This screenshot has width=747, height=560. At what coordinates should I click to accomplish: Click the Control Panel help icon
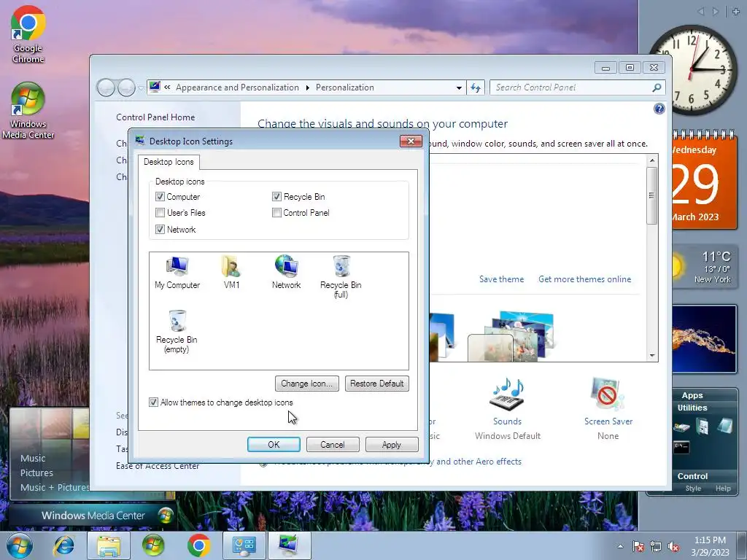659,109
